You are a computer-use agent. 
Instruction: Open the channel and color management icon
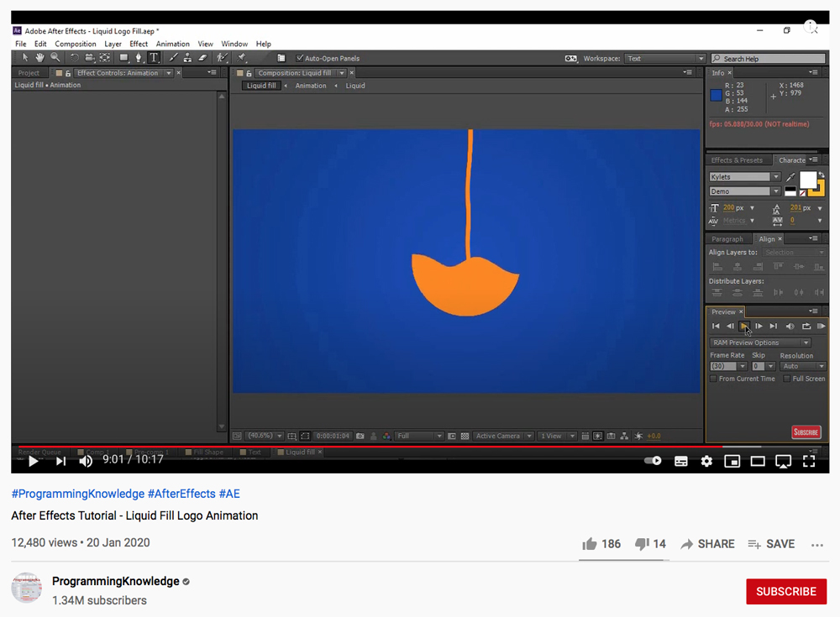pos(386,436)
